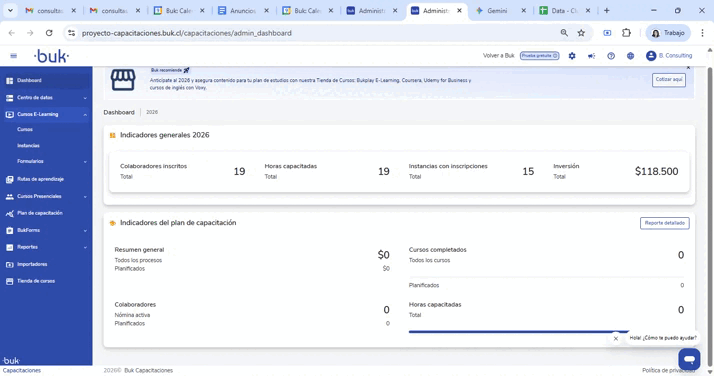The height and width of the screenshot is (376, 714).
Task: Open the chat support bubble
Action: coord(689,359)
